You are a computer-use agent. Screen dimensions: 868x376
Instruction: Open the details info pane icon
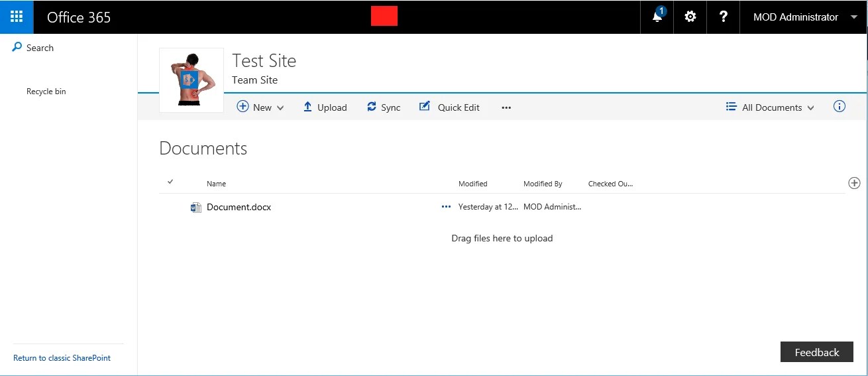tap(840, 106)
